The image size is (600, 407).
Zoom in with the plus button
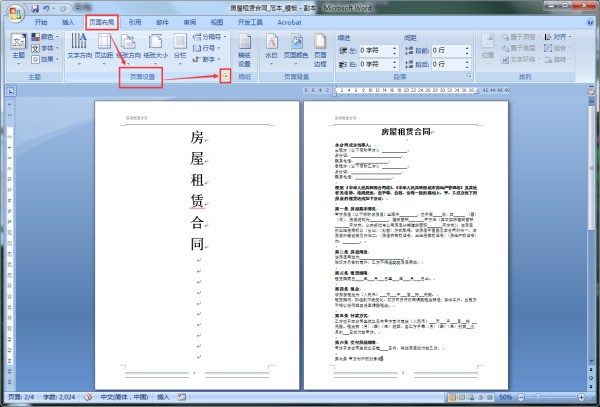581,397
